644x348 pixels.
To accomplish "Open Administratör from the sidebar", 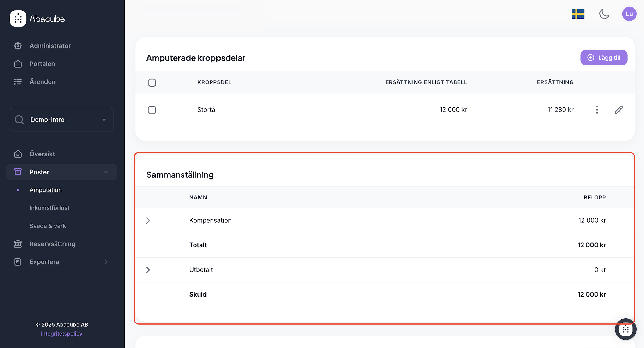I will [50, 46].
